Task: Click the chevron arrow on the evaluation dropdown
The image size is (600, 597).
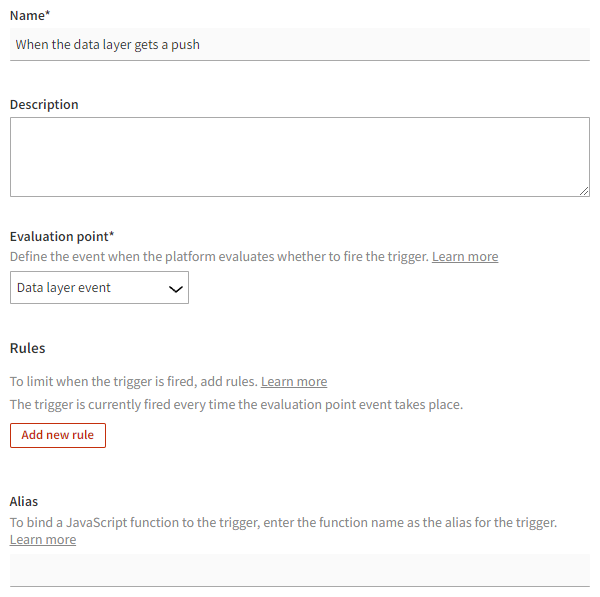Action: (x=176, y=288)
